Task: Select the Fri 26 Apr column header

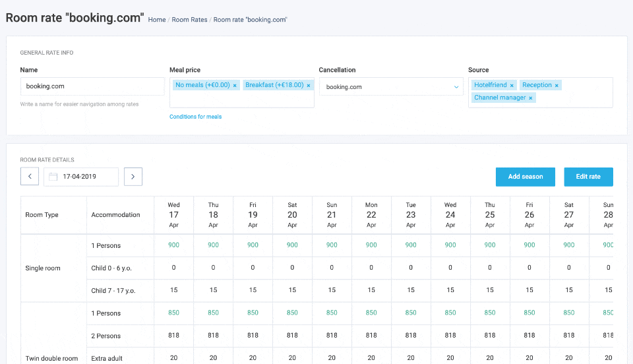Action: 529,215
